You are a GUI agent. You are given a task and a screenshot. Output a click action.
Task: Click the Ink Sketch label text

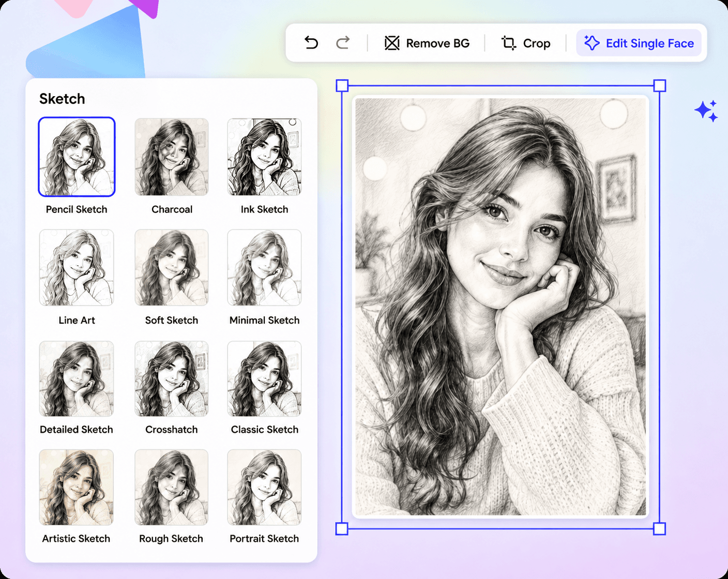pos(264,209)
